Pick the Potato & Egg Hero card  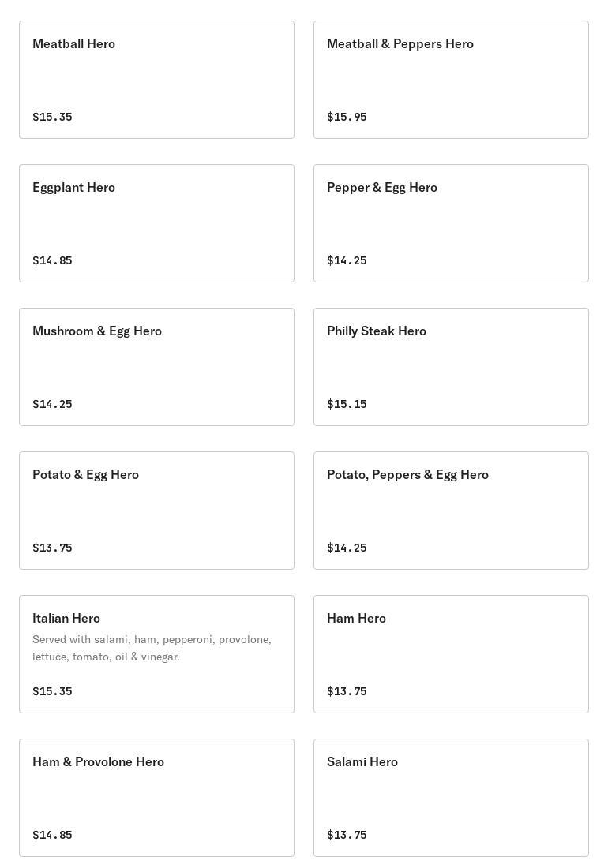(x=156, y=511)
